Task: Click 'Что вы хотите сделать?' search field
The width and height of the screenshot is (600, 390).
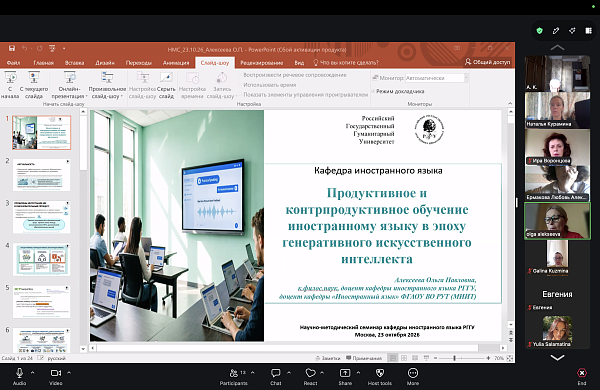Action: 346,62
